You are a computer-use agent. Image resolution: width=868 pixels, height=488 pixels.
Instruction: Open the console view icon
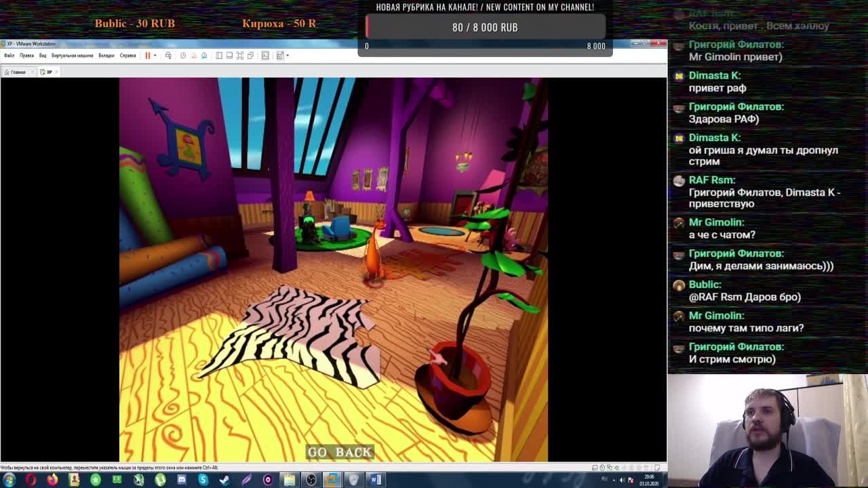click(x=265, y=56)
